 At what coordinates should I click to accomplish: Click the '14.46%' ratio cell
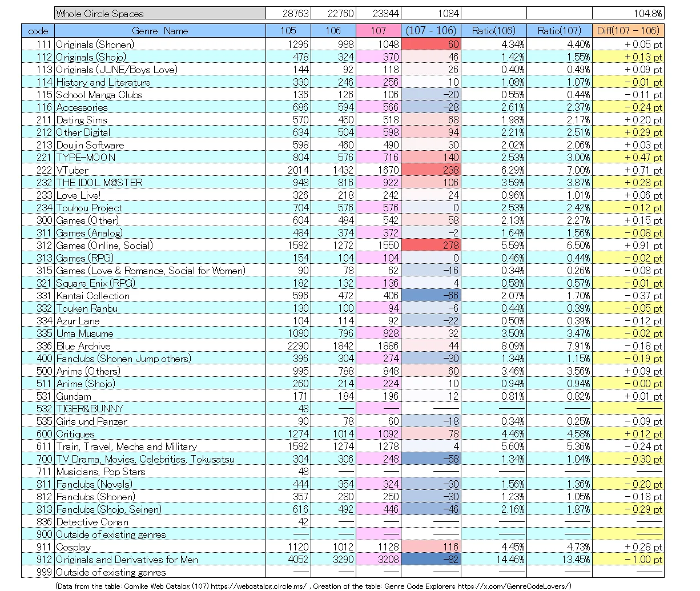pyautogui.click(x=493, y=560)
